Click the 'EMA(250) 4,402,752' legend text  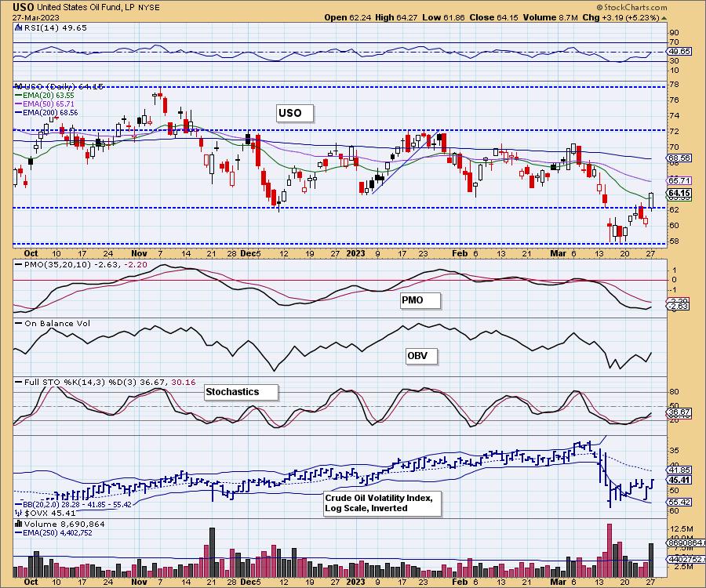(x=57, y=532)
